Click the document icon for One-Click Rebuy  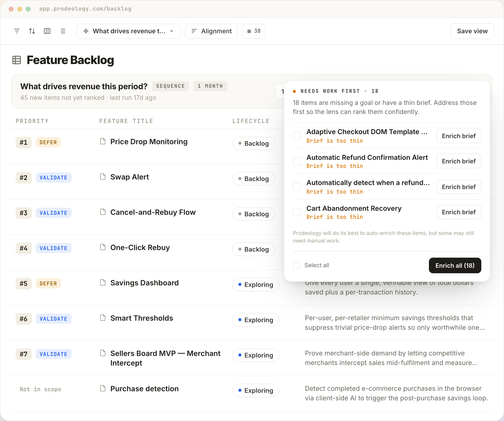[103, 247]
